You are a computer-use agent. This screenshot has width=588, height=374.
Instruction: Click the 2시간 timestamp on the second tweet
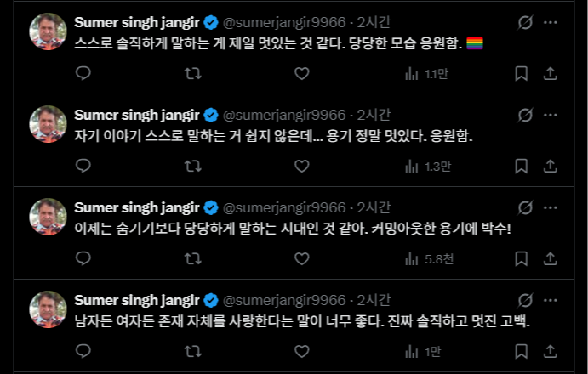tap(374, 115)
